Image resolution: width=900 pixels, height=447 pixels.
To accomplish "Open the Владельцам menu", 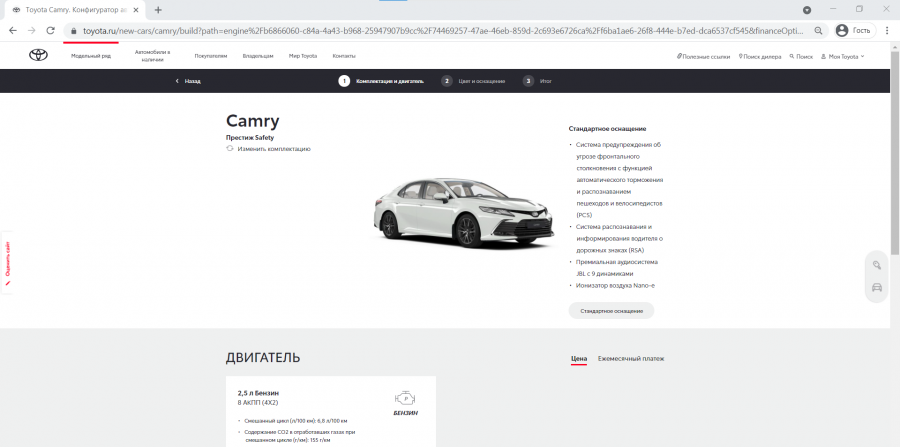I will (258, 56).
